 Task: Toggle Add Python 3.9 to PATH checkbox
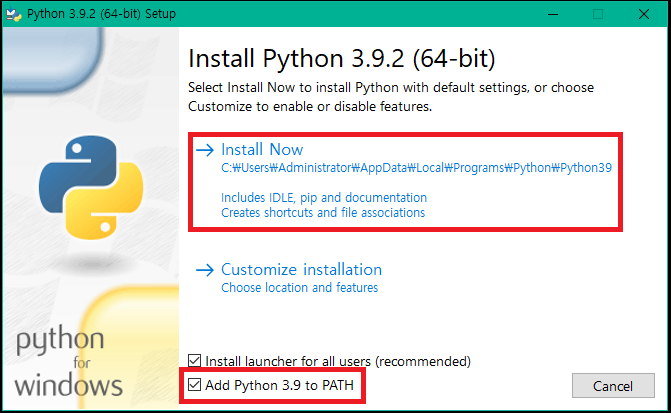point(195,385)
